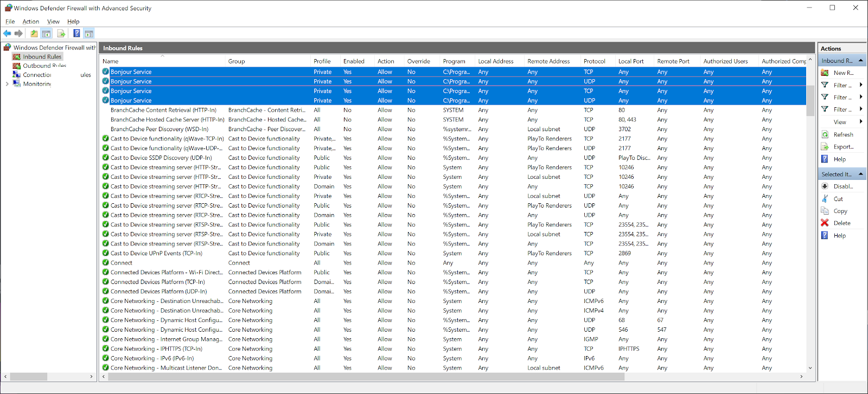Toggle the Show/Hide Action Pane button
The width and height of the screenshot is (868, 394).
pos(89,34)
